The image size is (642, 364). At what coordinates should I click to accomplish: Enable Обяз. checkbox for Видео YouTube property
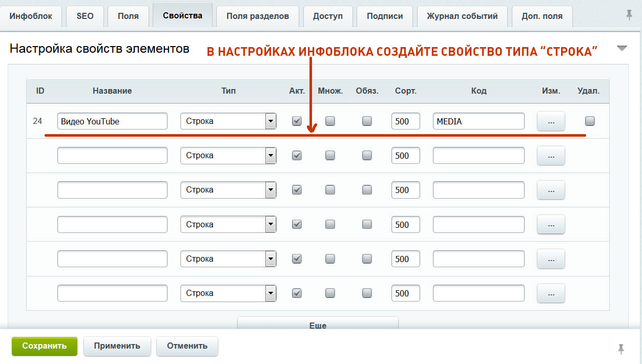[x=367, y=121]
